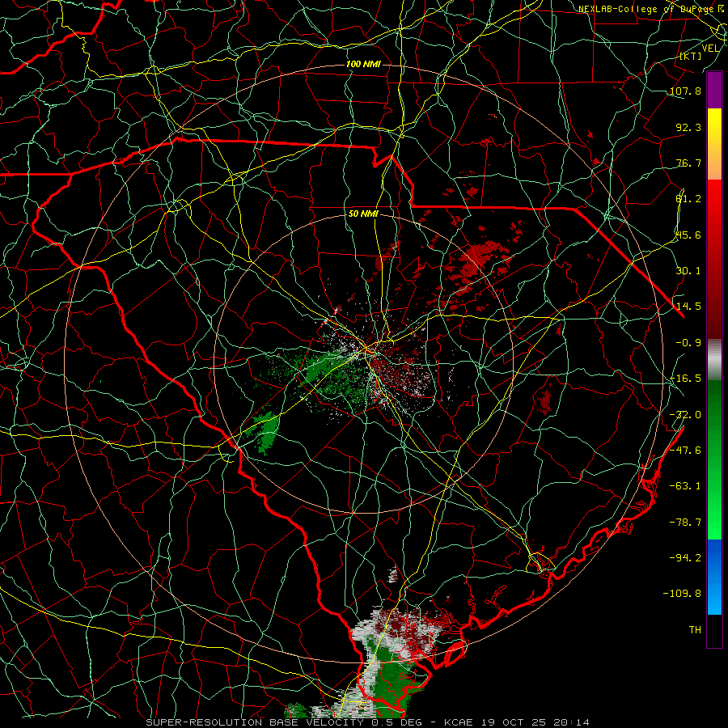This screenshot has width=728, height=728.
Task: Click the TH legend label
Action: [x=695, y=630]
